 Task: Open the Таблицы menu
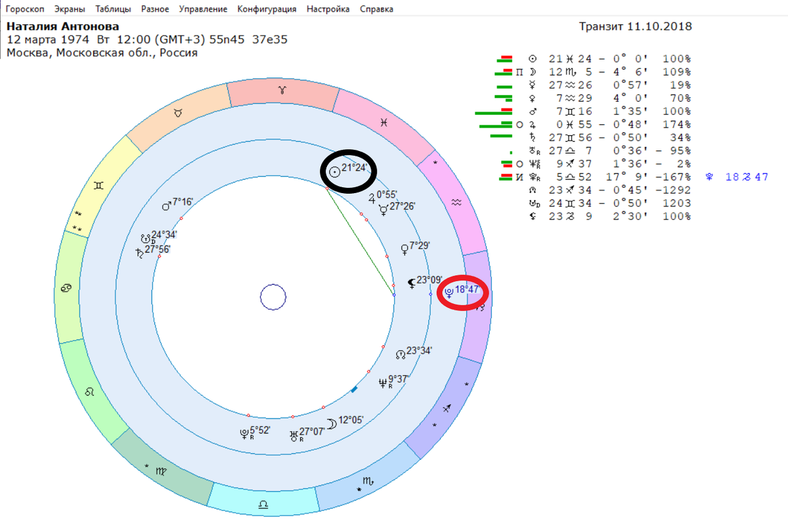click(x=113, y=9)
